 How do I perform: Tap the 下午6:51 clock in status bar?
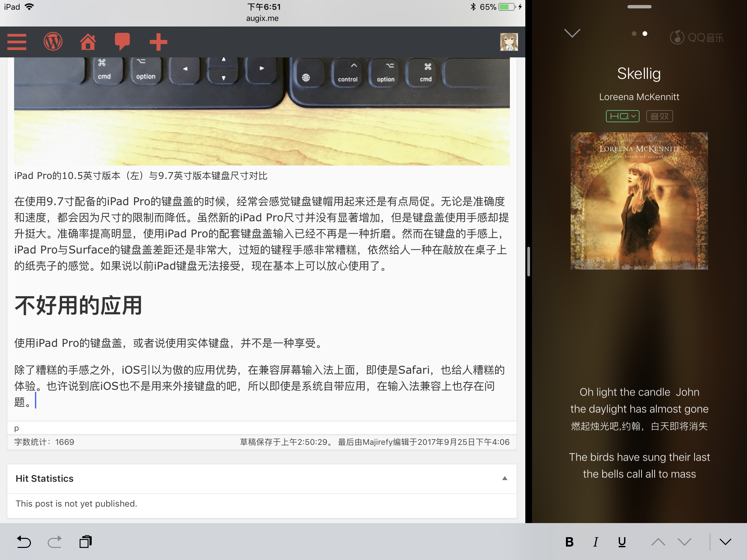pos(264,7)
